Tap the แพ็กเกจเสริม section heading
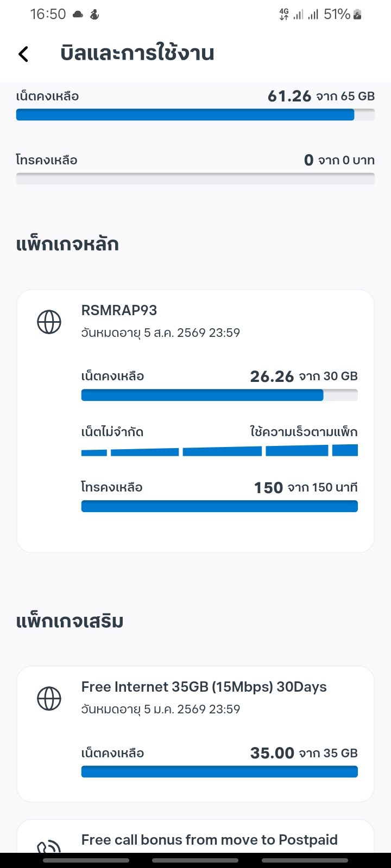The width and height of the screenshot is (391, 868). (70, 621)
